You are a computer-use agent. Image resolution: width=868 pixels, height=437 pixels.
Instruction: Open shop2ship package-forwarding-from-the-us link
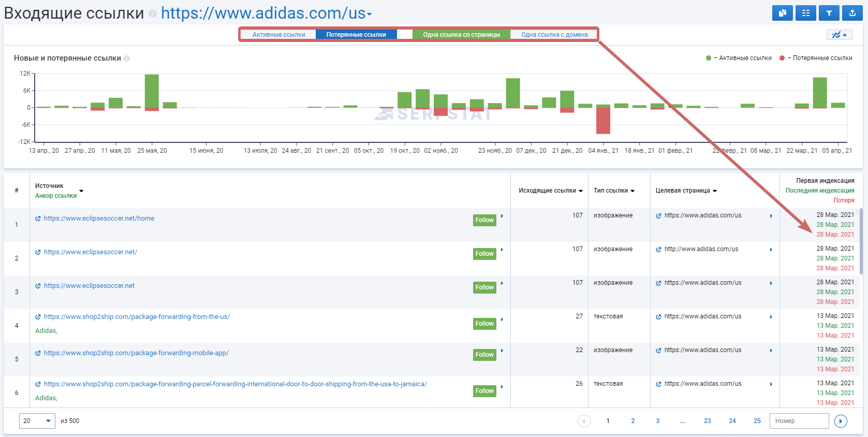[137, 317]
